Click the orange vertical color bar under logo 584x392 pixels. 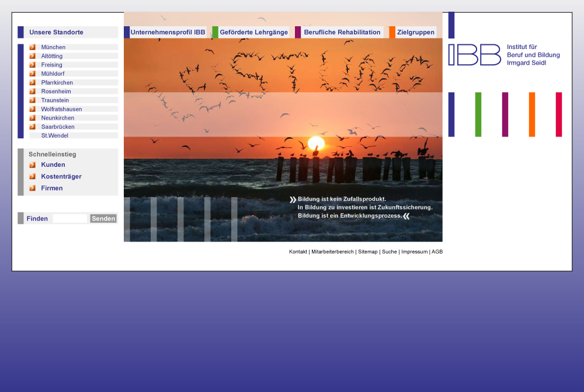(x=532, y=114)
